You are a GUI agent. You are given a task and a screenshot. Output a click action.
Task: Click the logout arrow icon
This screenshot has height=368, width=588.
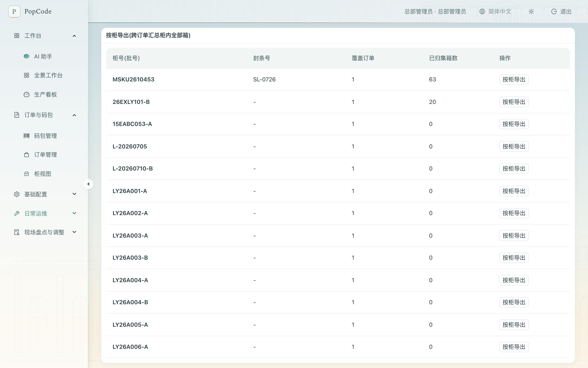[554, 11]
